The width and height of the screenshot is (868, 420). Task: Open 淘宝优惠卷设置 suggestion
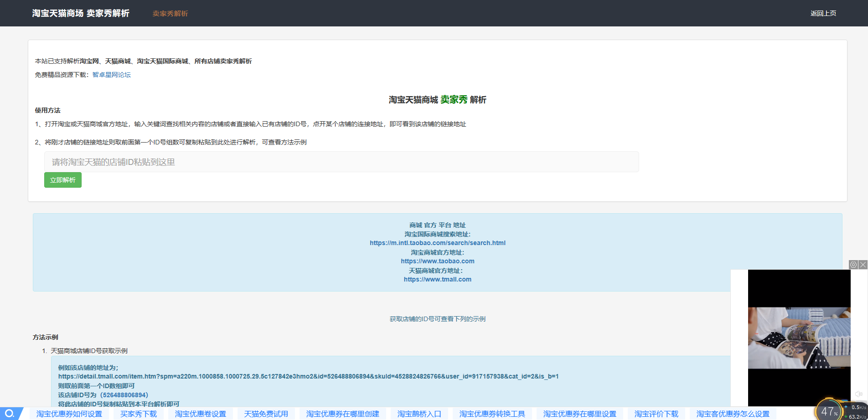tap(201, 414)
